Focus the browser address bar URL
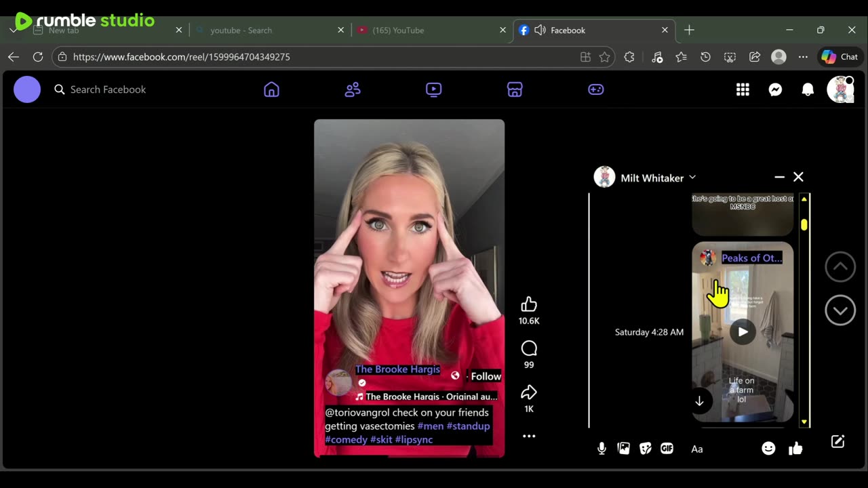 point(182,57)
